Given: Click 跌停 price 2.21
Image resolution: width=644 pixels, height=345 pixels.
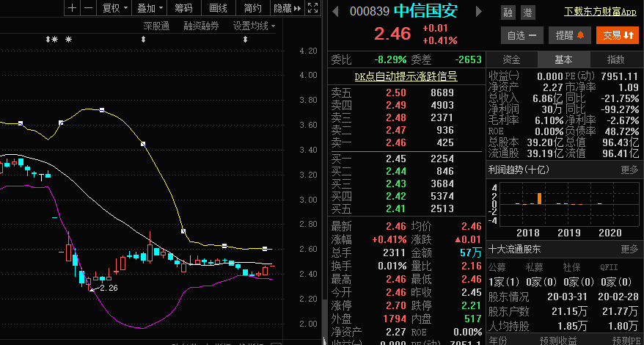Looking at the screenshot, I should click(x=471, y=305).
